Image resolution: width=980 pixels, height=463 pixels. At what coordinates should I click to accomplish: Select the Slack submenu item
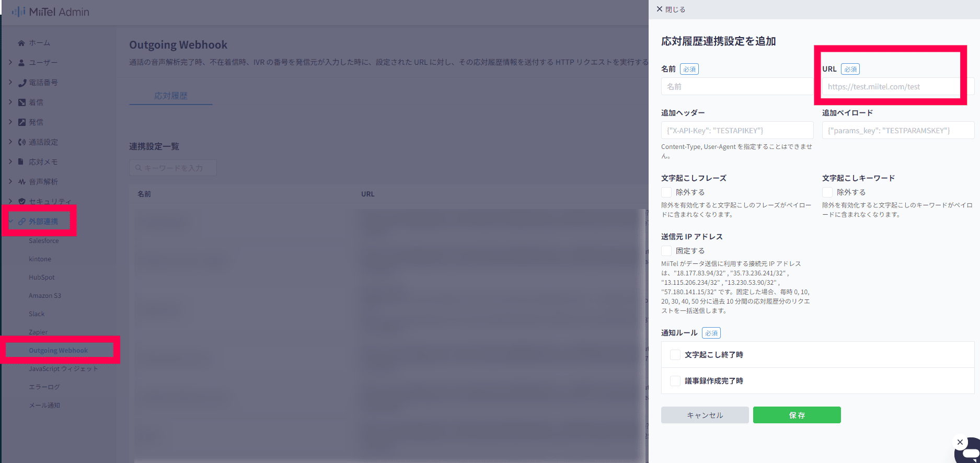[x=37, y=314]
